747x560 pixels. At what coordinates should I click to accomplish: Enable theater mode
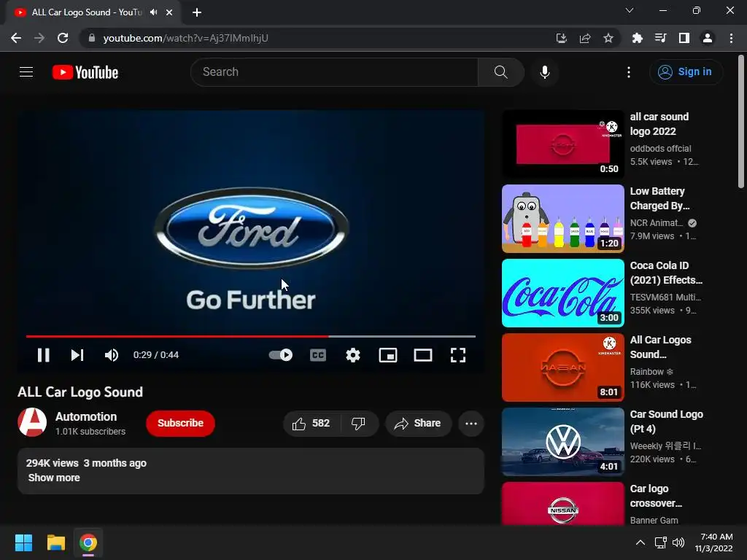(x=423, y=355)
